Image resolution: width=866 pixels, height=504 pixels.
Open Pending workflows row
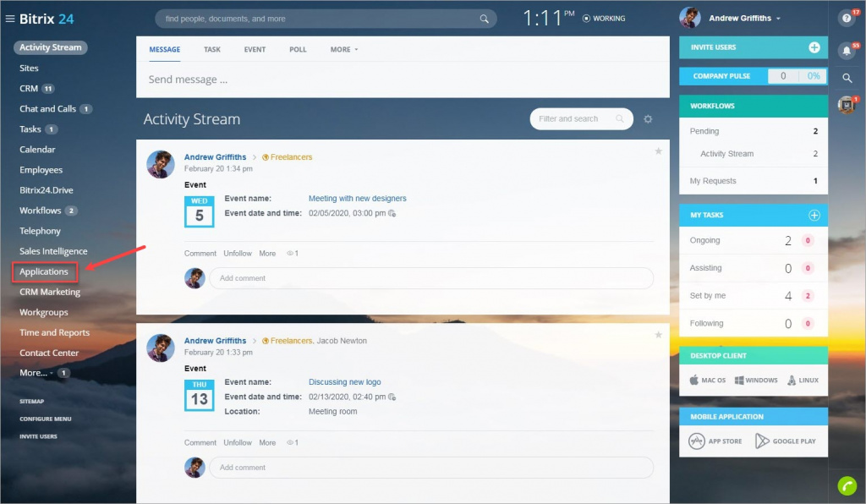(x=754, y=131)
